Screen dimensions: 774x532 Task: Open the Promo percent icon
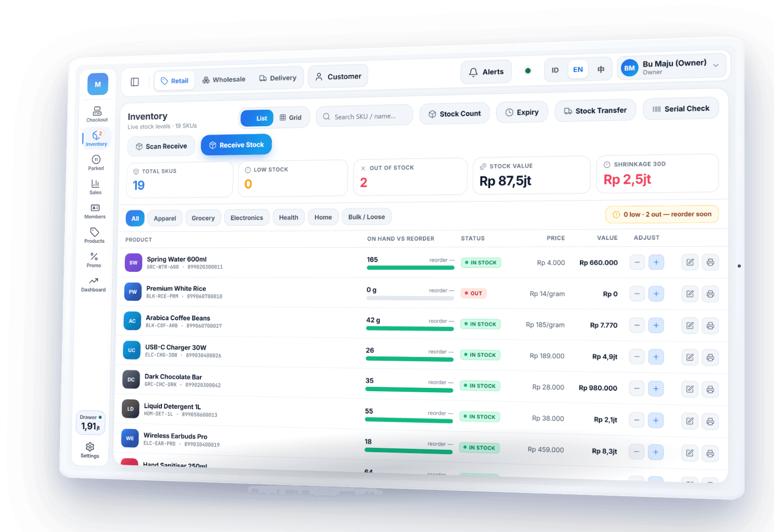point(94,260)
